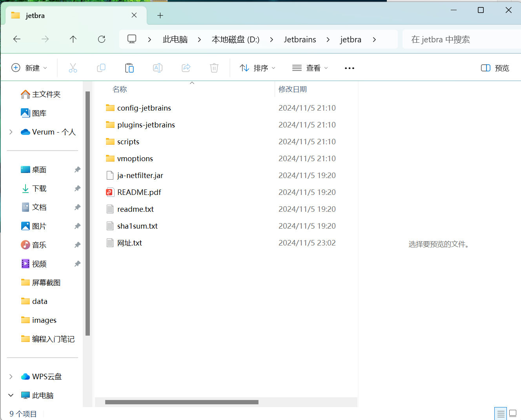Open the 排序 sort dropdown
The width and height of the screenshot is (521, 420).
pyautogui.click(x=257, y=68)
